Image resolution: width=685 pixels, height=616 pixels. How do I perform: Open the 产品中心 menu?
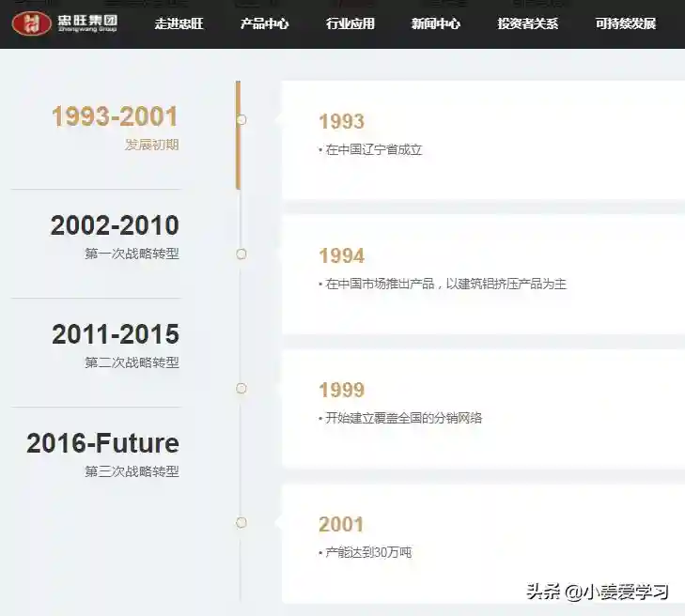click(x=264, y=23)
